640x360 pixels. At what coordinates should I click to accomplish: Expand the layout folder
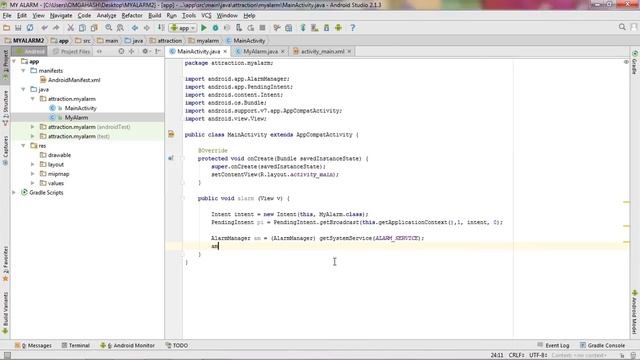(33, 164)
